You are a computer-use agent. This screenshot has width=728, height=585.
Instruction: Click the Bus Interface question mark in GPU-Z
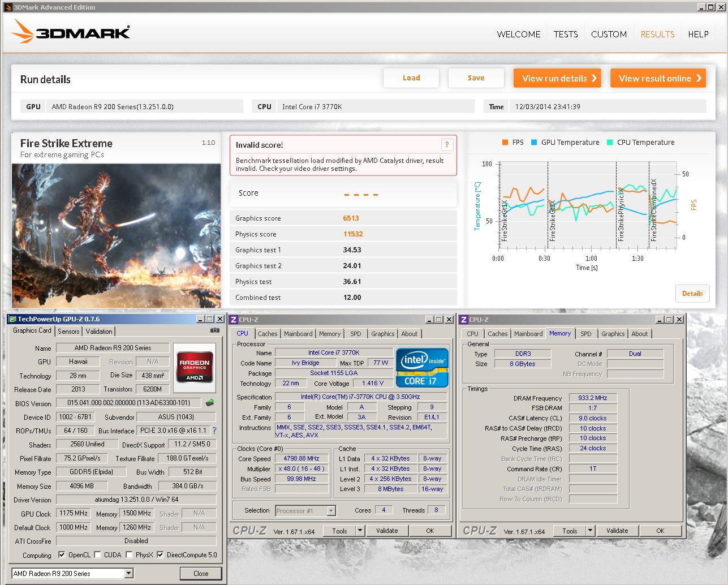tap(214, 431)
